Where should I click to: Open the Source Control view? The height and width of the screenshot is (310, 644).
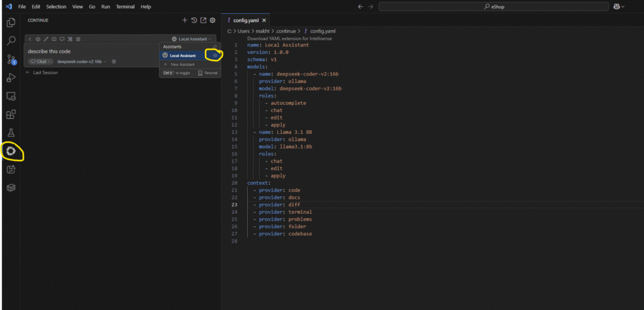pos(11,60)
